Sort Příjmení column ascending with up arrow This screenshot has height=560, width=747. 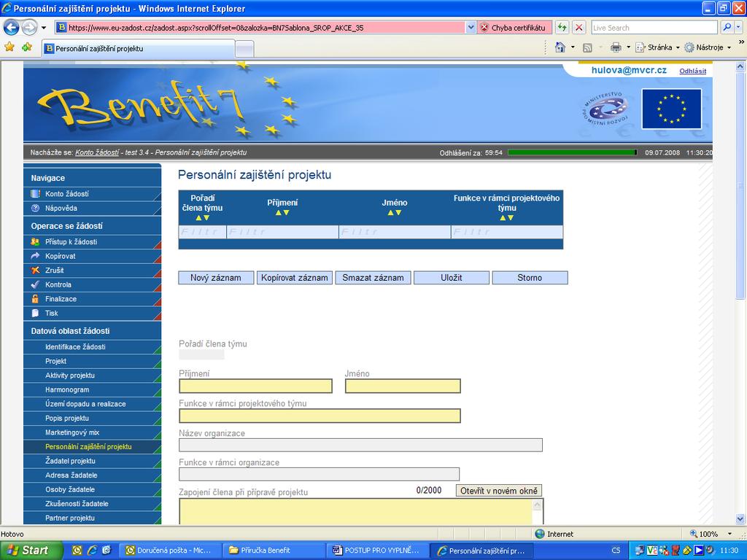(279, 212)
